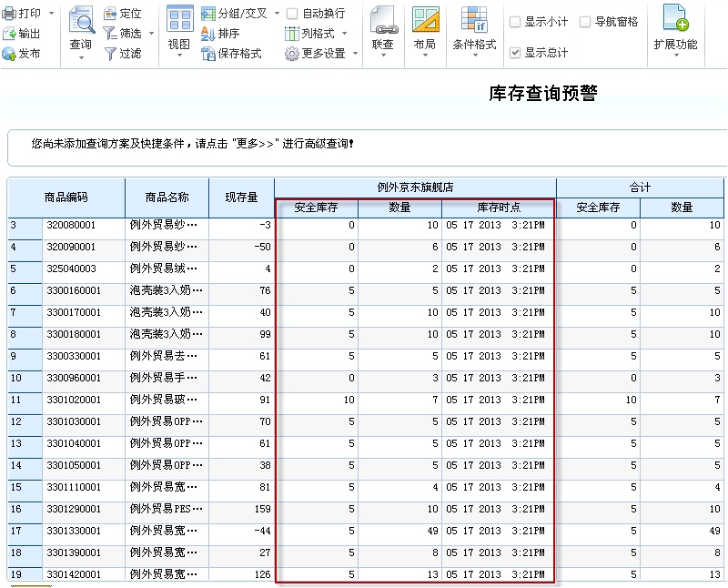Select the 商品编码 column header
The image size is (728, 588).
pyautogui.click(x=66, y=198)
